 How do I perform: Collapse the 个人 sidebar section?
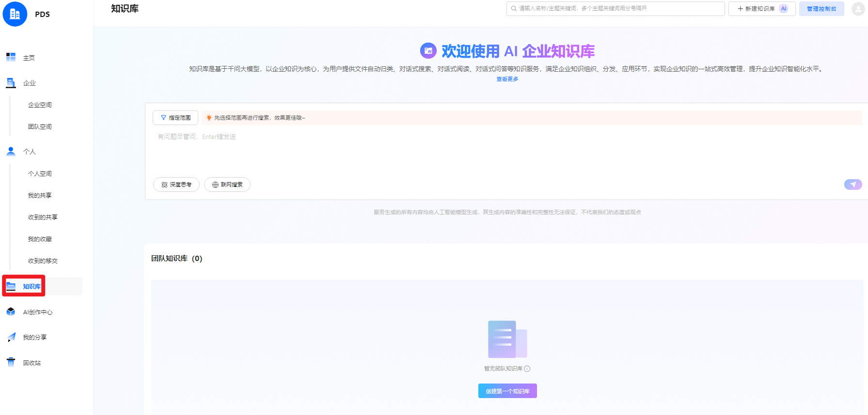pos(30,152)
